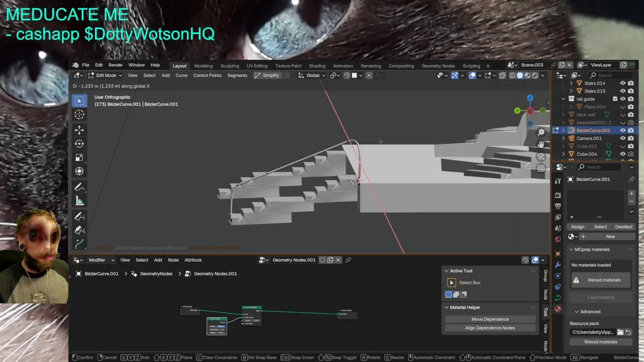Uncheck the rail guide collection checkbox

[x=615, y=99]
